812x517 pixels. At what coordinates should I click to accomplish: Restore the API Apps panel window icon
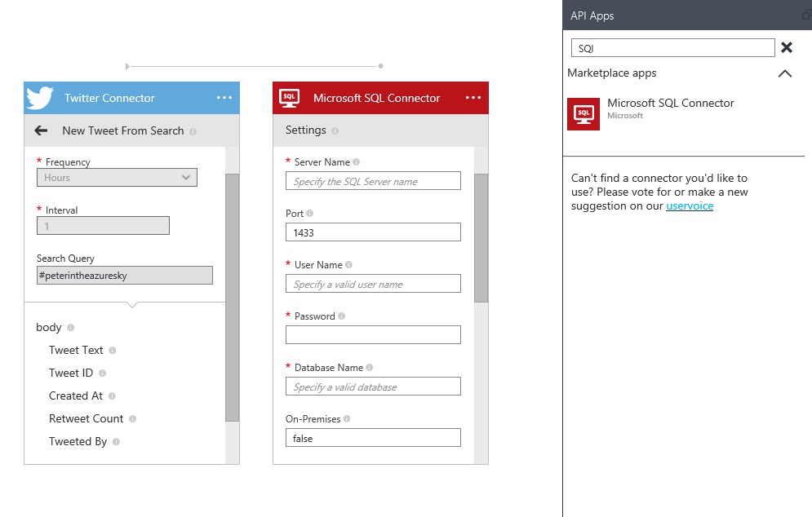(x=806, y=15)
